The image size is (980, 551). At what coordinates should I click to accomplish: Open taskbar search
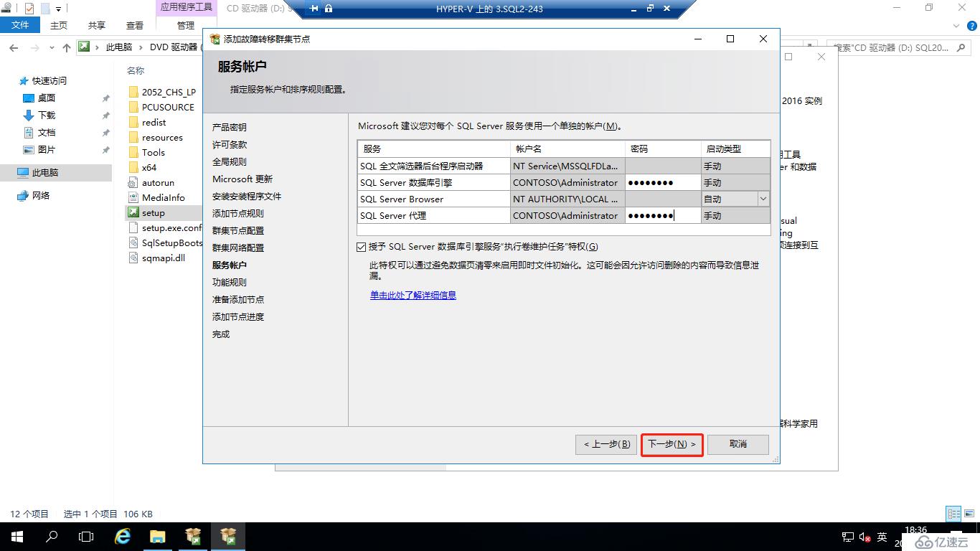[52, 537]
